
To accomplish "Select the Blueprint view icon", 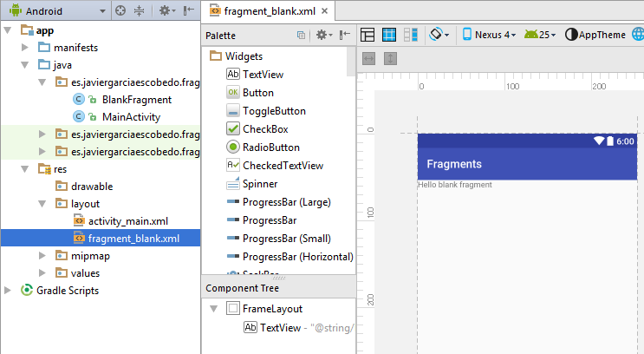I will 389,35.
